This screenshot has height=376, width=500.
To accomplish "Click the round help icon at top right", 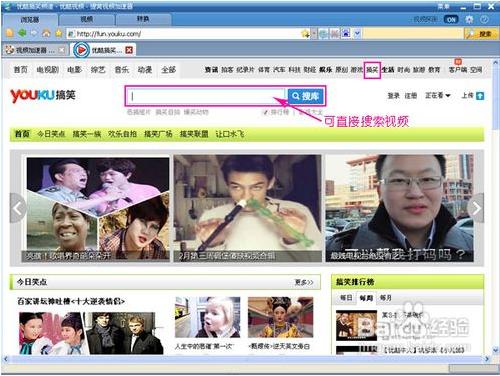I will pos(484,19).
